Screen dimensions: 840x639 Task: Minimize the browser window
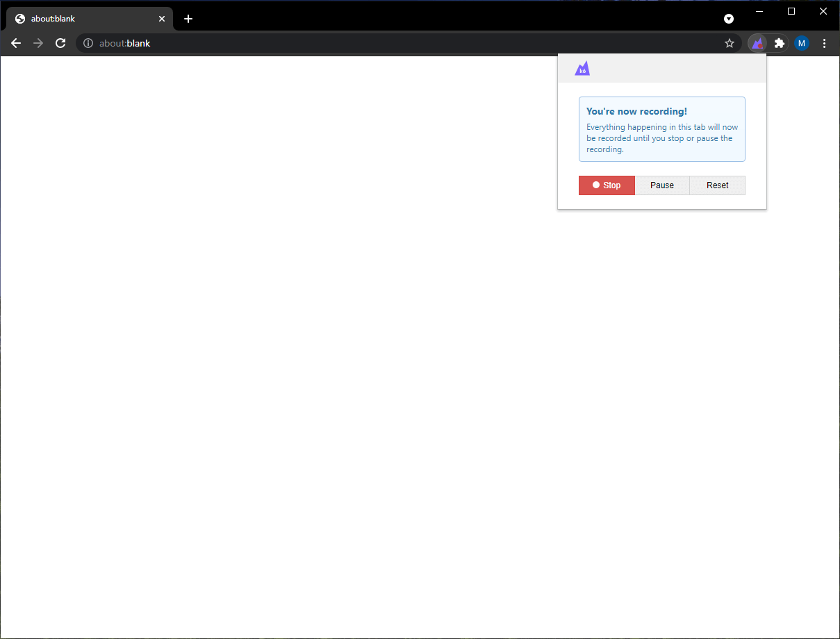coord(759,11)
